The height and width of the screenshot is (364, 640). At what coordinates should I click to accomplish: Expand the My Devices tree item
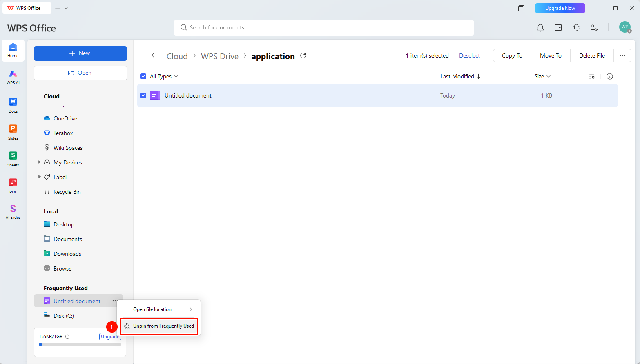[x=40, y=162]
